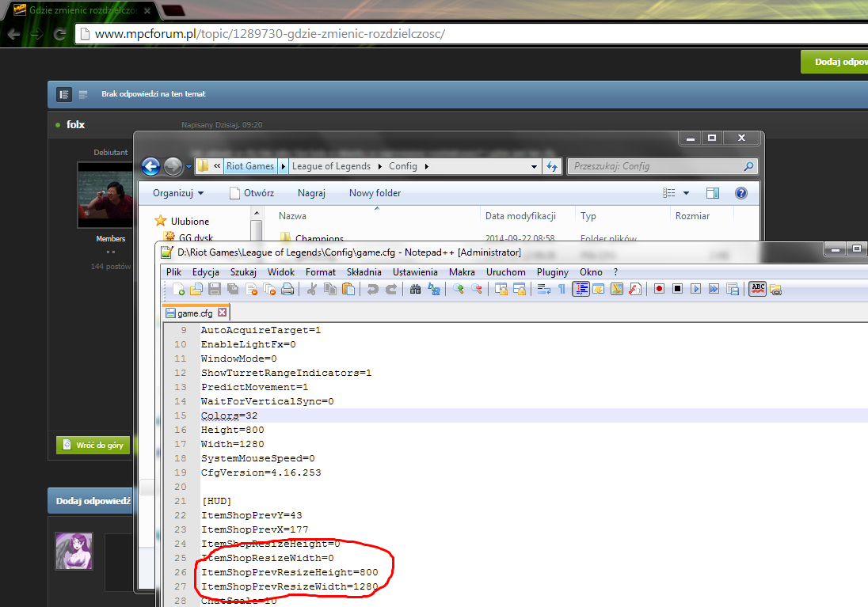868x607 pixels.
Task: Click the Replace toolbar icon
Action: tap(433, 289)
